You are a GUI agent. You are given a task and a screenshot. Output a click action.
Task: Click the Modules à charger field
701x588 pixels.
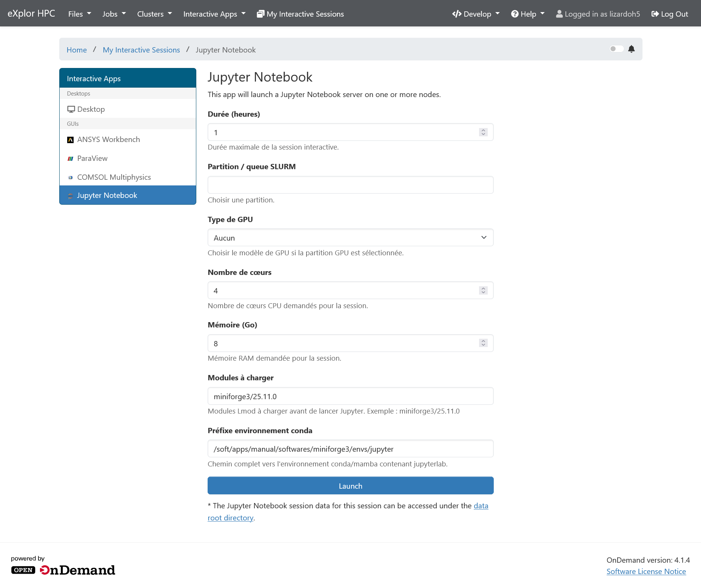[x=350, y=396]
